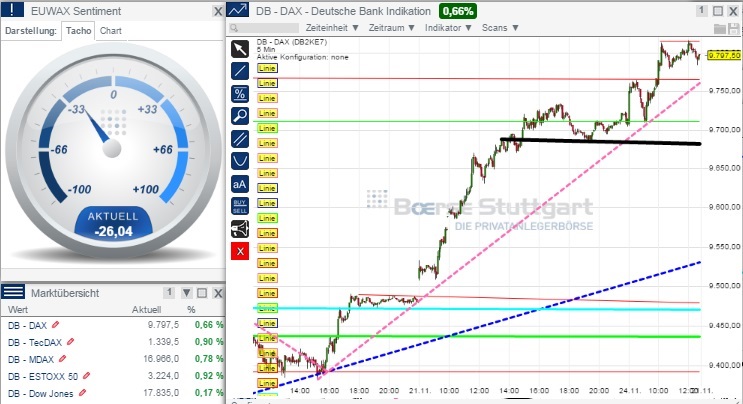Click the megaphone alert tool
The height and width of the screenshot is (404, 743).
pos(240,229)
